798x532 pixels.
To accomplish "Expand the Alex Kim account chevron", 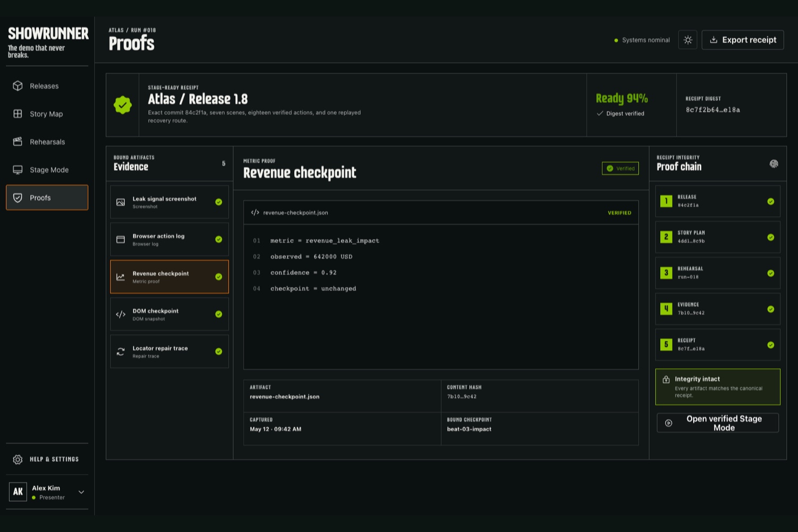I will coord(81,492).
